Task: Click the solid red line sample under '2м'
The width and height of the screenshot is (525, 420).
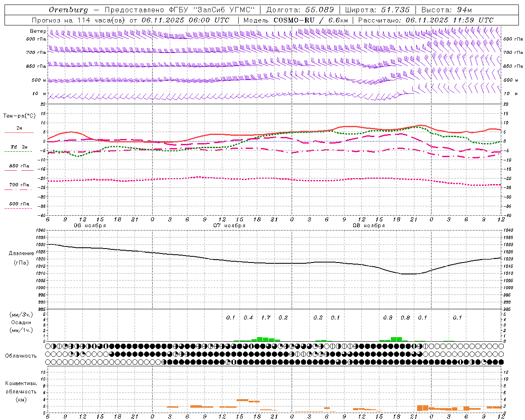Action: click(19, 132)
